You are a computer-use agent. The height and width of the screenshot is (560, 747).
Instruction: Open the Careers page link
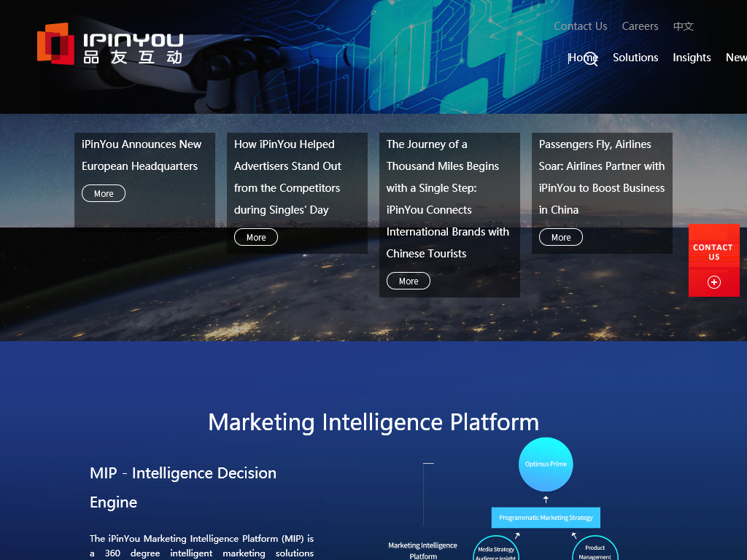pos(640,26)
